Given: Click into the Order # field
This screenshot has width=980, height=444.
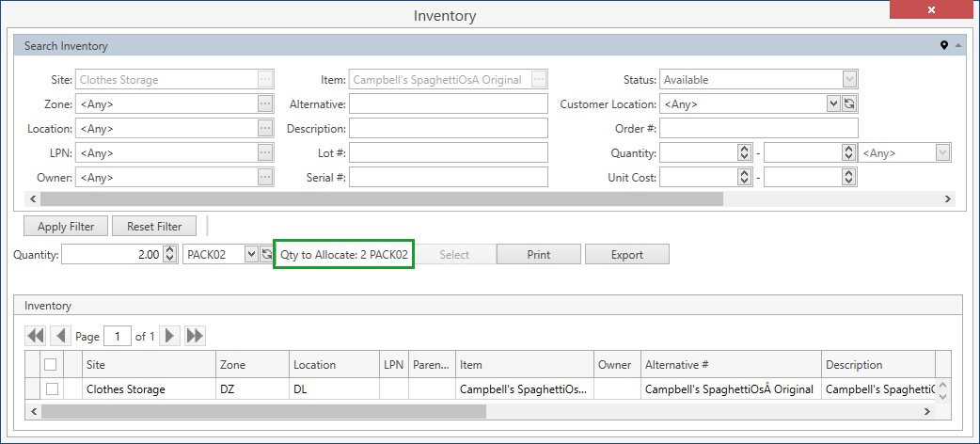Looking at the screenshot, I should coord(759,128).
